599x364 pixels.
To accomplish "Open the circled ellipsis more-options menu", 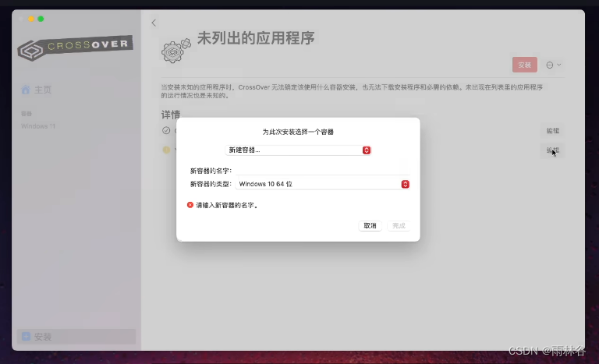I will (x=553, y=65).
